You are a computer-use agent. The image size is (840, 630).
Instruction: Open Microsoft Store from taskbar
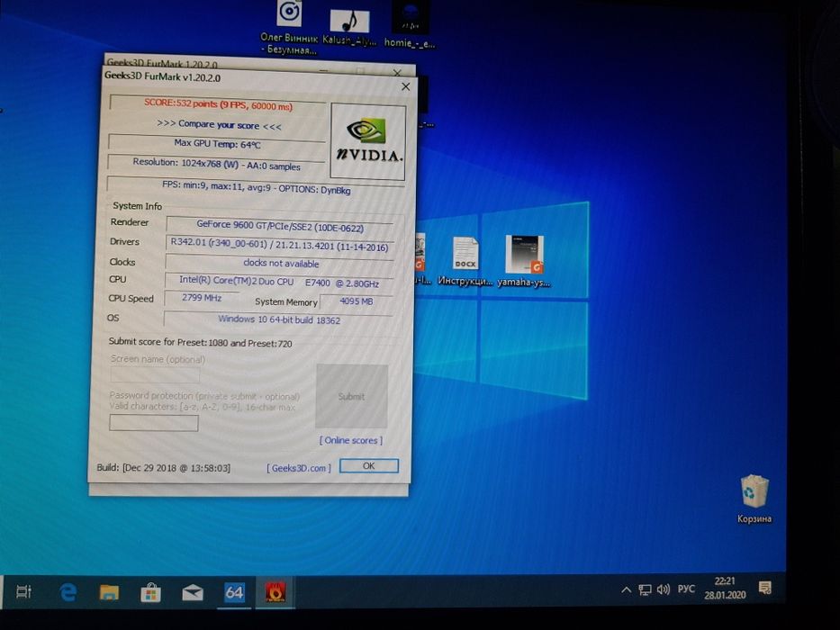[x=150, y=592]
